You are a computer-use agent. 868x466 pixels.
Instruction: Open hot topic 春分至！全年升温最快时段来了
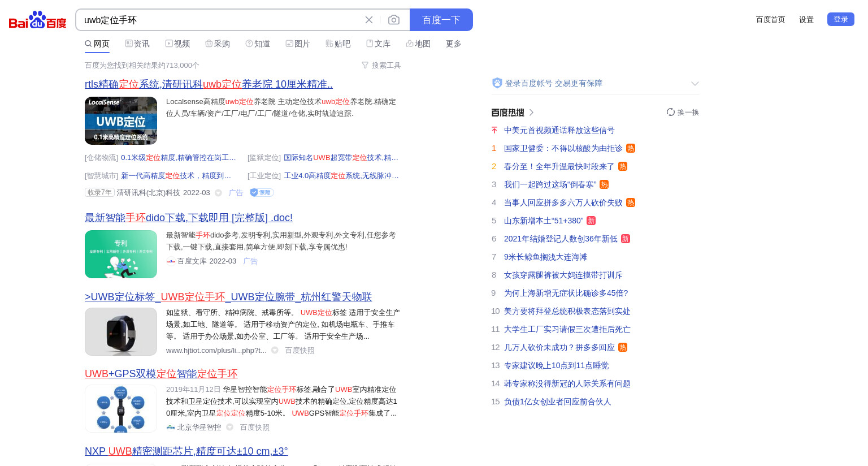click(x=559, y=166)
